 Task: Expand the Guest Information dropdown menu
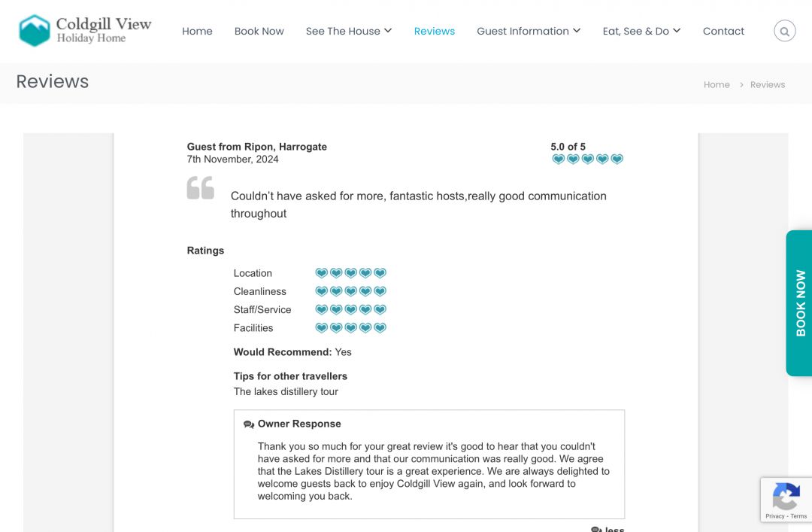[529, 31]
